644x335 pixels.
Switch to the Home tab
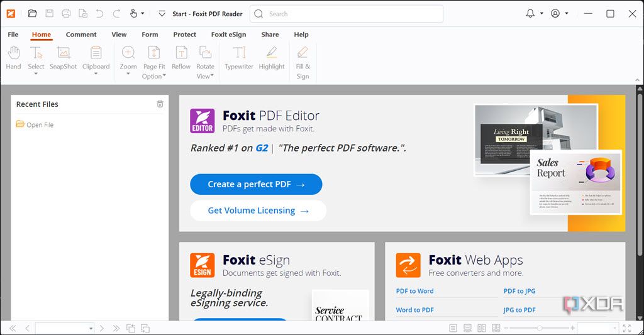click(42, 35)
